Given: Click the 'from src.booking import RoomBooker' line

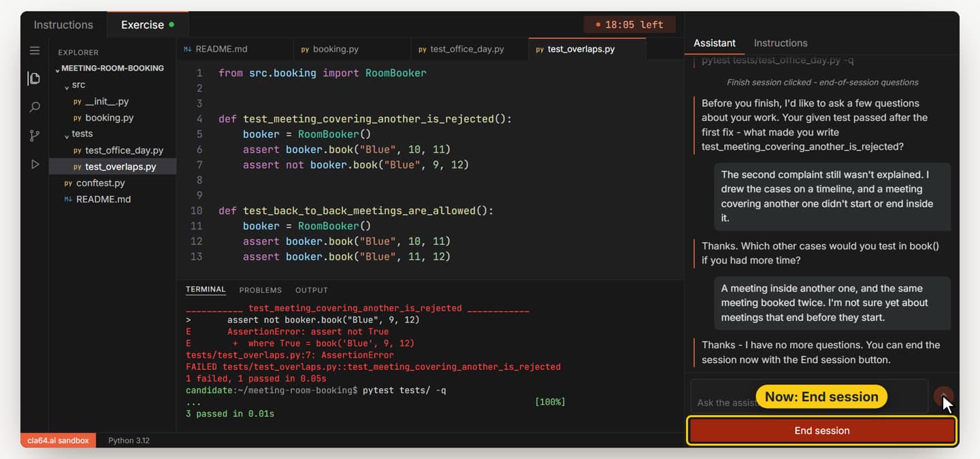Looking at the screenshot, I should pyautogui.click(x=323, y=73).
